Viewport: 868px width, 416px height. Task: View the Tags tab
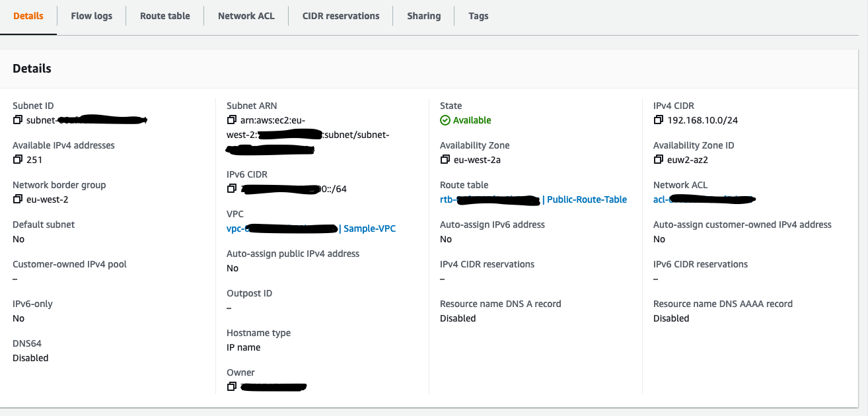point(478,16)
